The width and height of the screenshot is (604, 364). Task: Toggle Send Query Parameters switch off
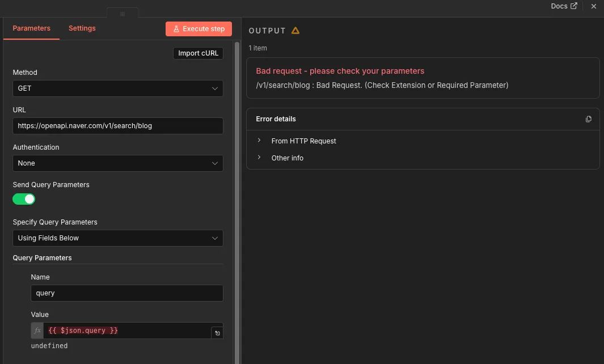(24, 199)
